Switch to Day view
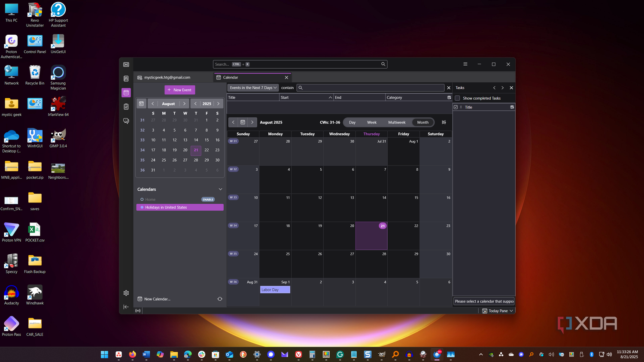 352,122
